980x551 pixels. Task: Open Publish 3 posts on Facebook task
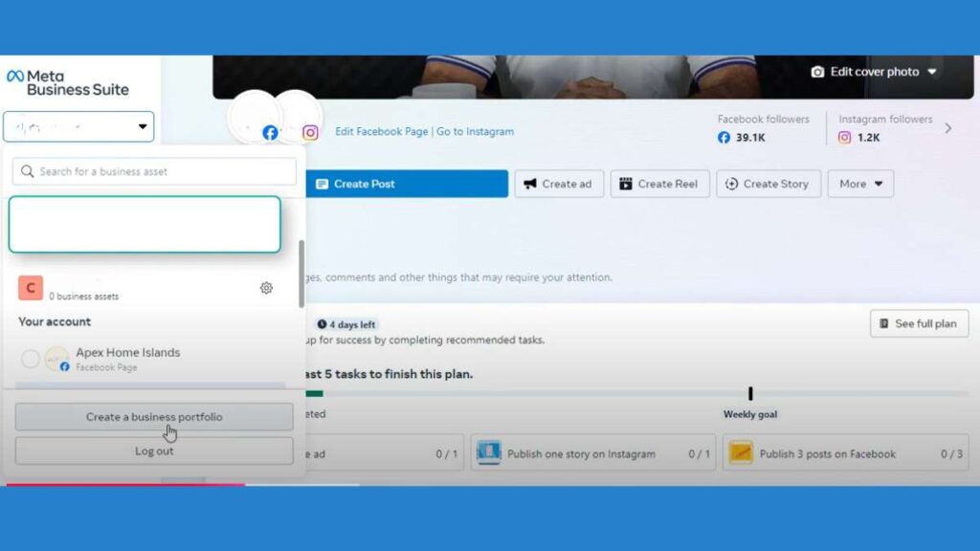click(846, 453)
